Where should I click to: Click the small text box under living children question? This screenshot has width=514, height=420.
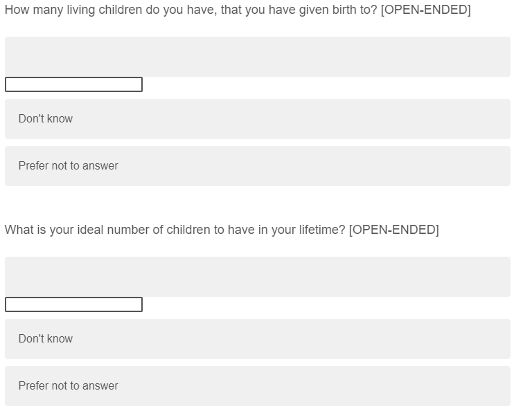pos(73,84)
